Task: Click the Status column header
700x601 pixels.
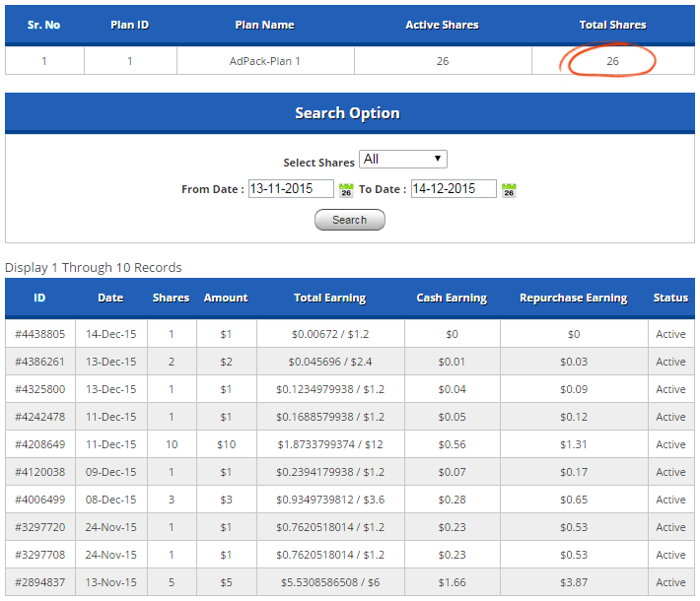Action: pyautogui.click(x=670, y=298)
